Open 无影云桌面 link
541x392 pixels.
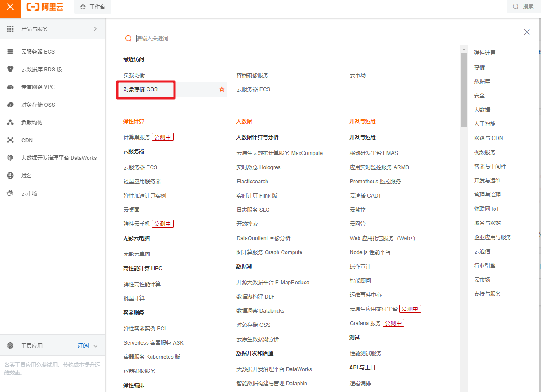[137, 254]
